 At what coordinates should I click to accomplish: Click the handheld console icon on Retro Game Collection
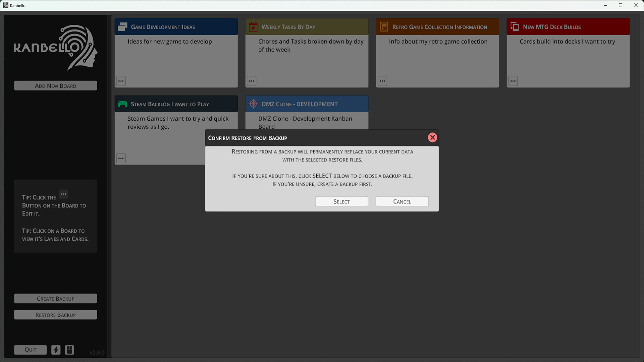(x=384, y=26)
